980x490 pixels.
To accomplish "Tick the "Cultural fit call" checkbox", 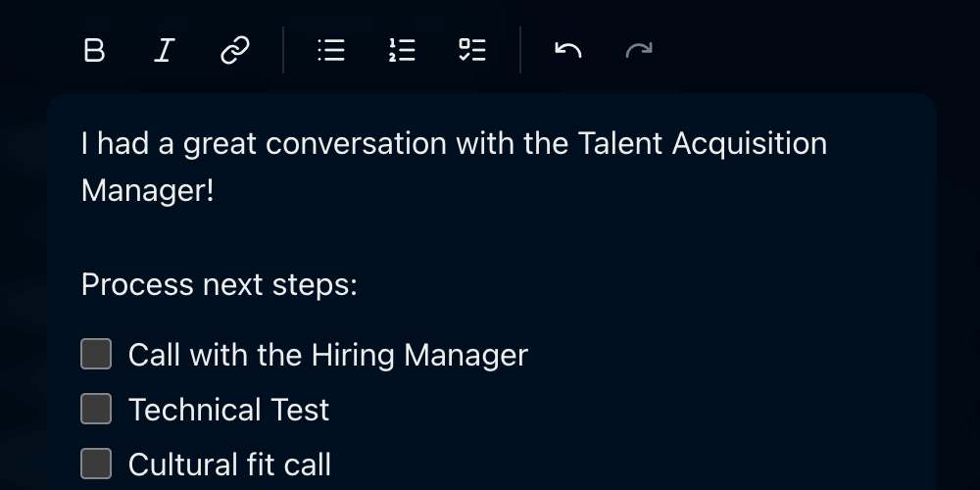I will coord(96,464).
